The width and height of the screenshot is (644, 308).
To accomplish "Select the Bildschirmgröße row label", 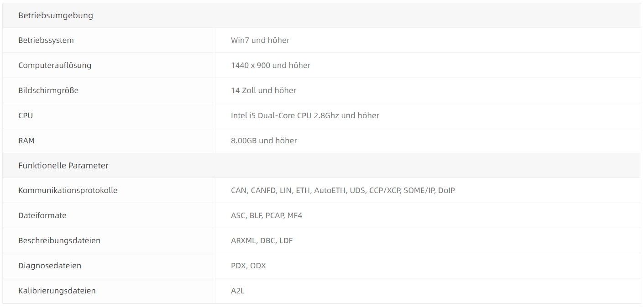I will point(48,90).
